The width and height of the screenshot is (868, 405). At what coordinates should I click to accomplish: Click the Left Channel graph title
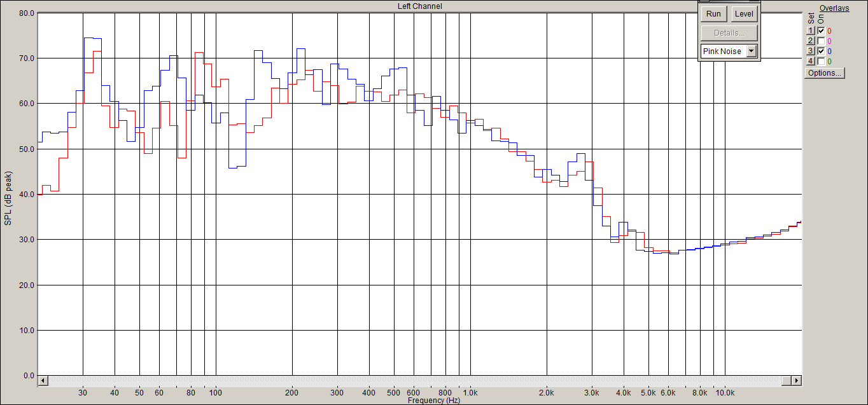pos(420,6)
